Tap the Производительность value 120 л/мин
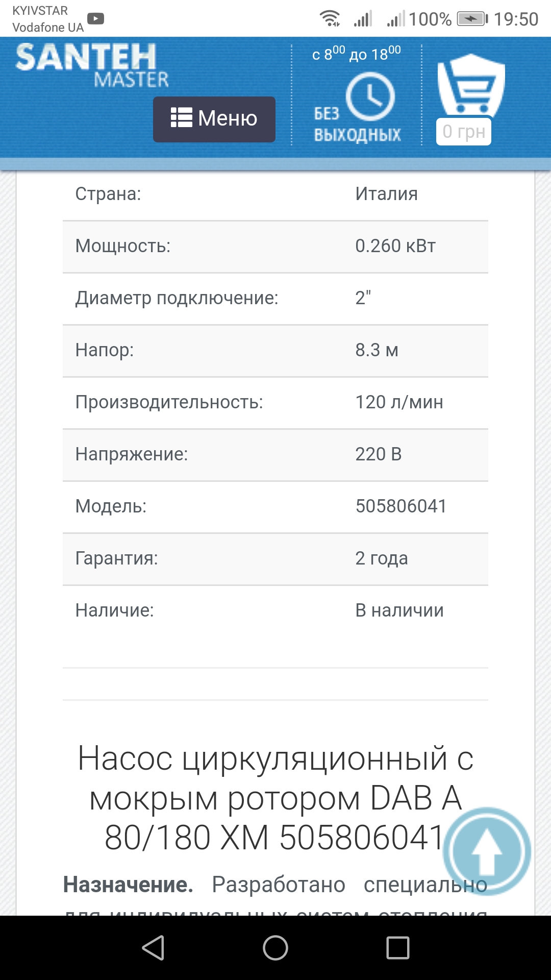 tap(399, 402)
